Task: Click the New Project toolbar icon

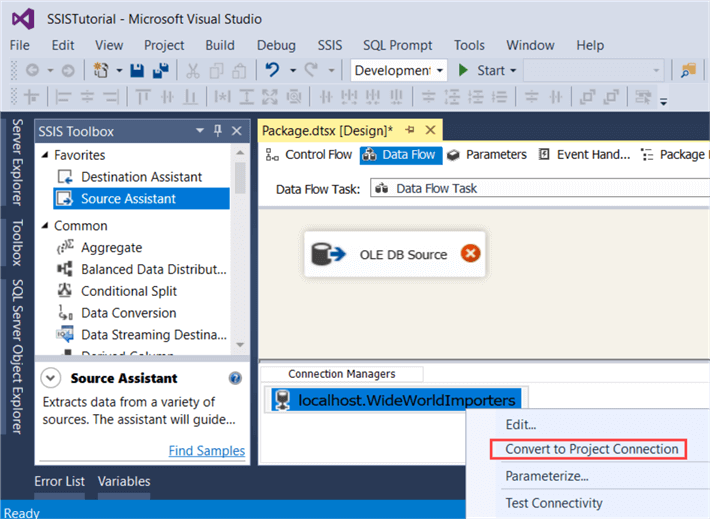Action: [101, 70]
